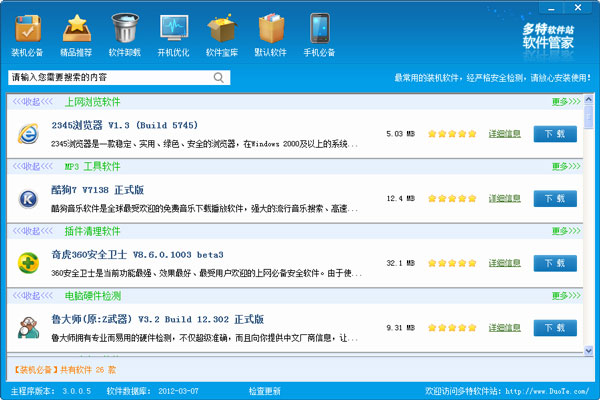600x400 pixels.
Task: Show more 上网浏览软件 items via 更多
Action: coord(566,101)
